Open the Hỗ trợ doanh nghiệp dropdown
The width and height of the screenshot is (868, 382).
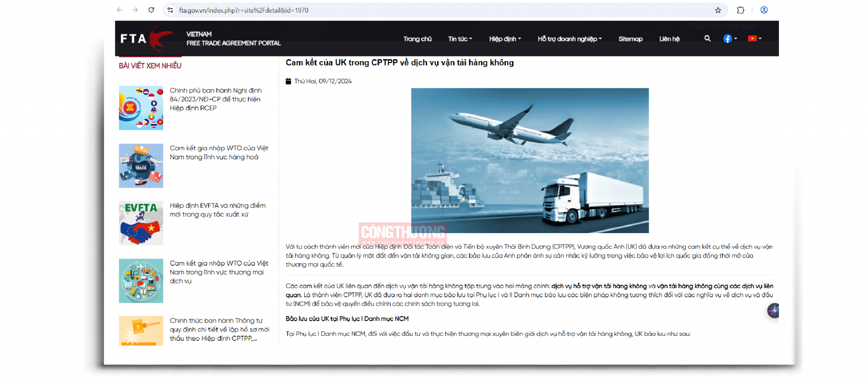570,39
